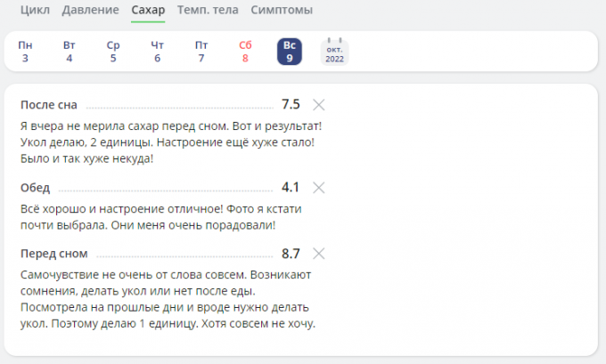
Task: Select the highlighted Sunday the 9th
Action: [289, 52]
